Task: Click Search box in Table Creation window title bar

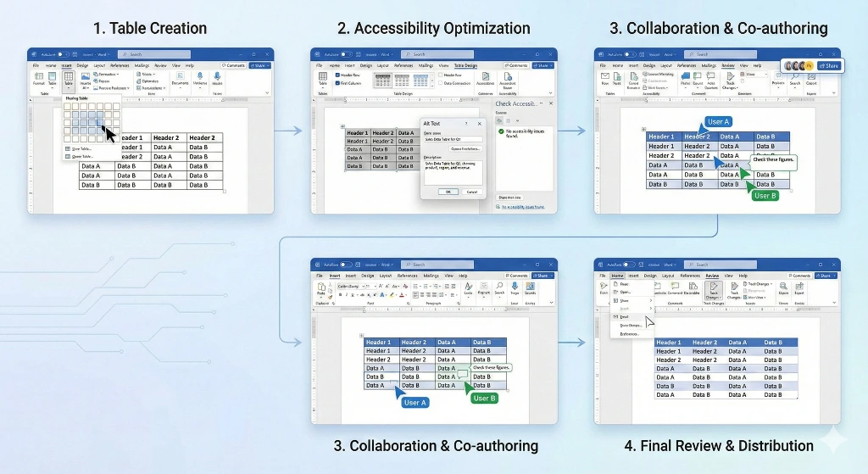Action: [x=154, y=54]
